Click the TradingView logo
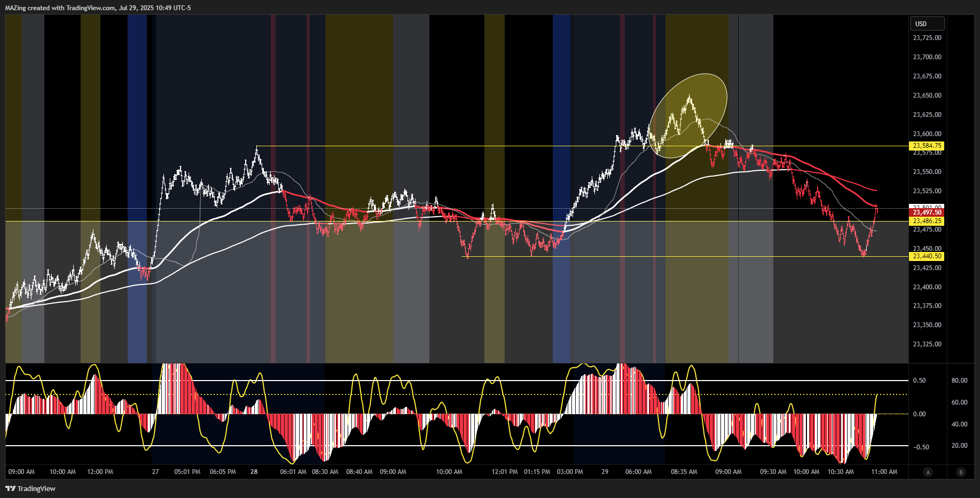Screen dimensions: 980x498 30,488
